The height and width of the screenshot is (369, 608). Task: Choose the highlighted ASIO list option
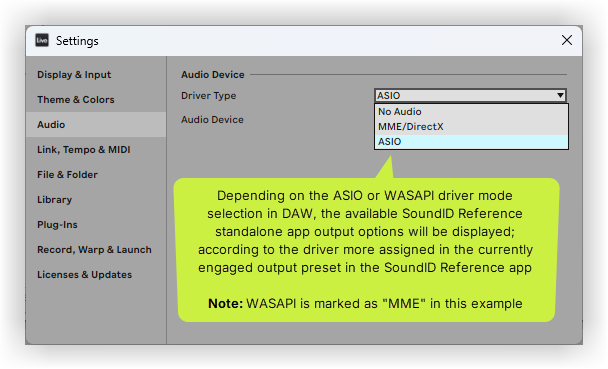[471, 141]
